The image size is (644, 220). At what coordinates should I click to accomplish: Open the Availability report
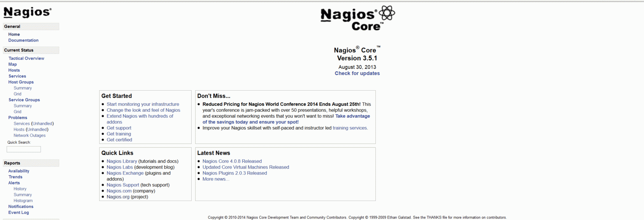pyautogui.click(x=19, y=171)
